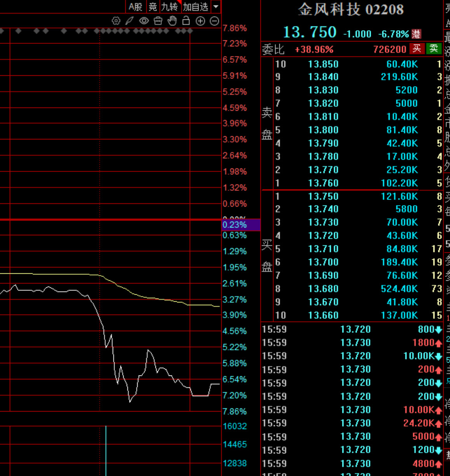Toggle the lock icon in chart toolbar
The image size is (450, 476).
coord(186,21)
